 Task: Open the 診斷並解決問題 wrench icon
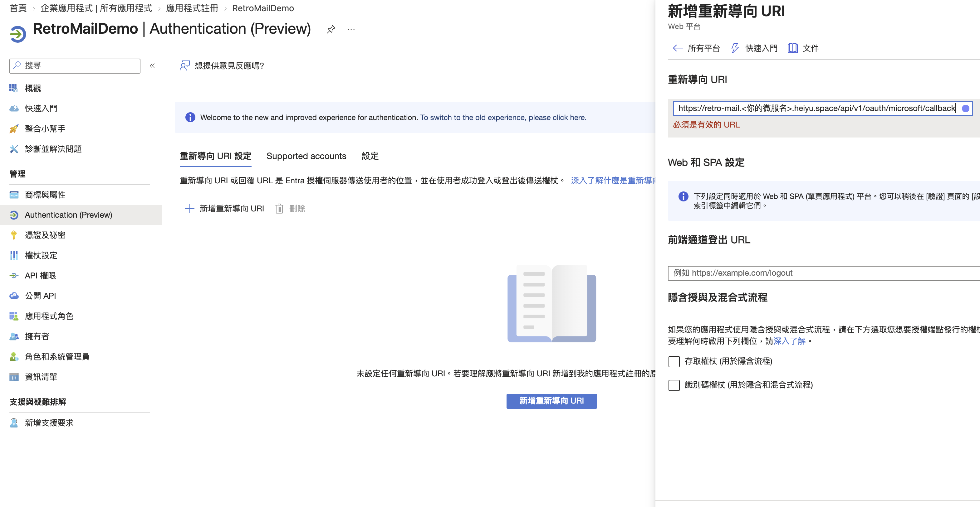coord(14,149)
